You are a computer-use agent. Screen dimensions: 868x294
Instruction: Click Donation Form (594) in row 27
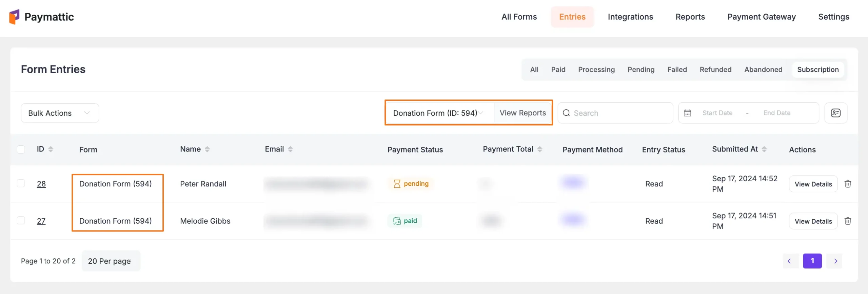pyautogui.click(x=115, y=221)
